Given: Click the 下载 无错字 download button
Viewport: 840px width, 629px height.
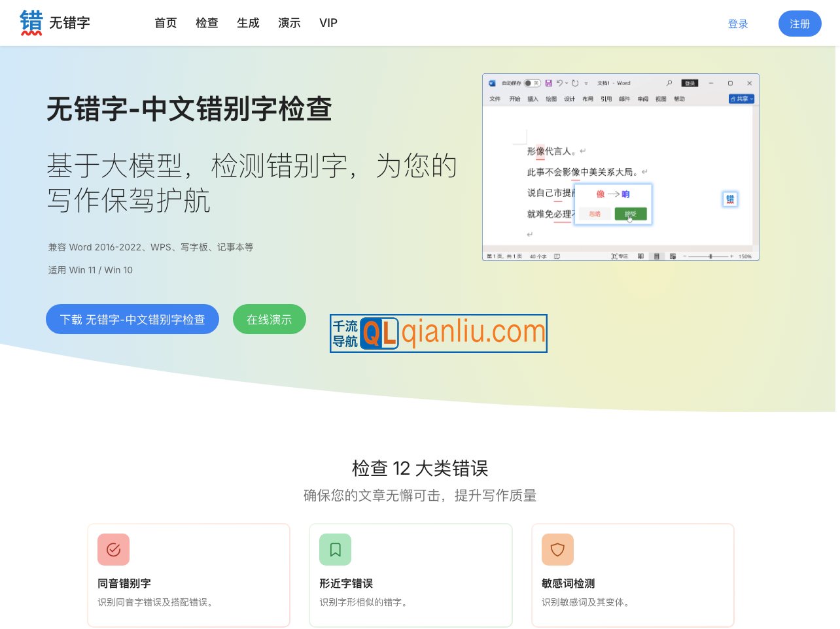Looking at the screenshot, I should (x=132, y=319).
